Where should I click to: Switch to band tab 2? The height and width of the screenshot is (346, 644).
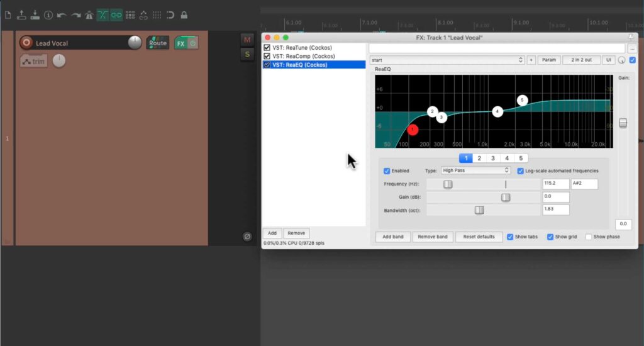click(x=479, y=158)
